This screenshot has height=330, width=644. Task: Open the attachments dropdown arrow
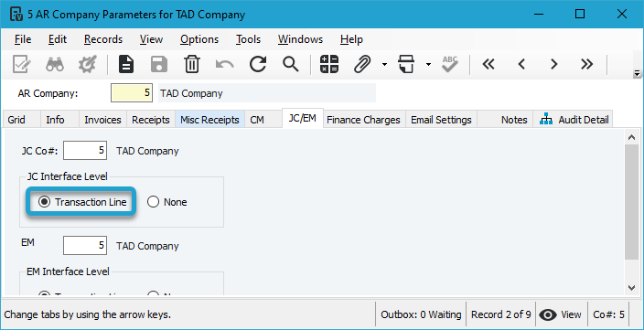384,64
